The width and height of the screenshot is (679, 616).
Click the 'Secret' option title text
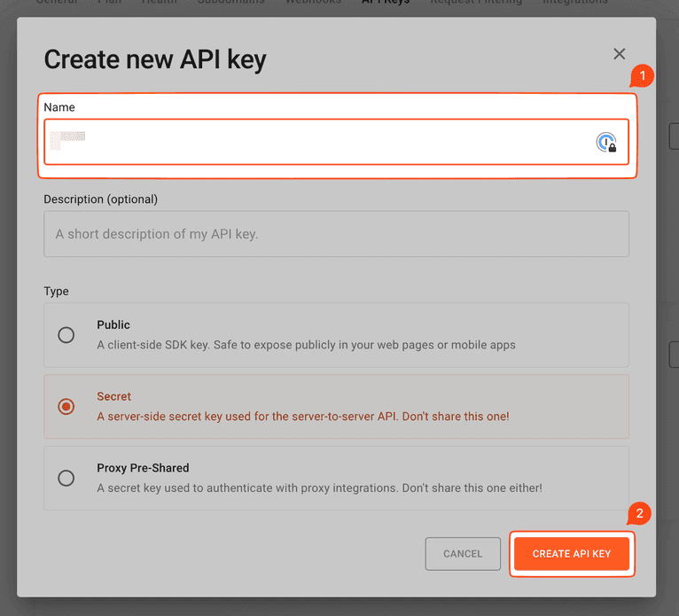(113, 397)
